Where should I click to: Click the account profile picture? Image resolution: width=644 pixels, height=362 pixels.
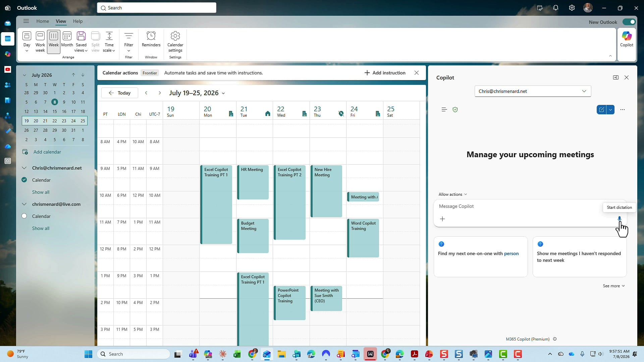(x=588, y=8)
